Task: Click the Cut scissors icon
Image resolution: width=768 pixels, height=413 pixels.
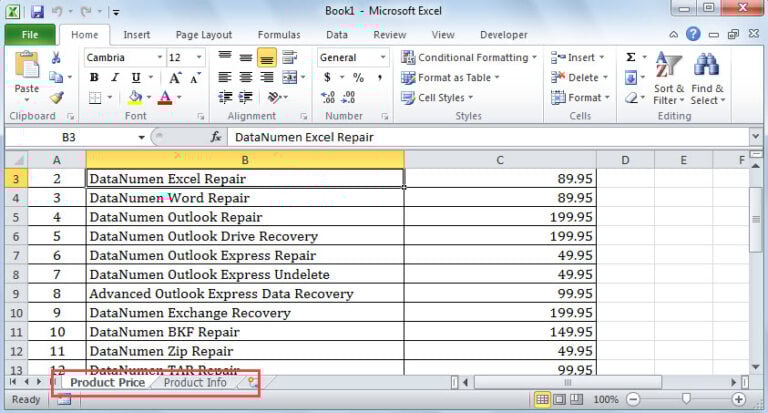Action: (x=56, y=58)
